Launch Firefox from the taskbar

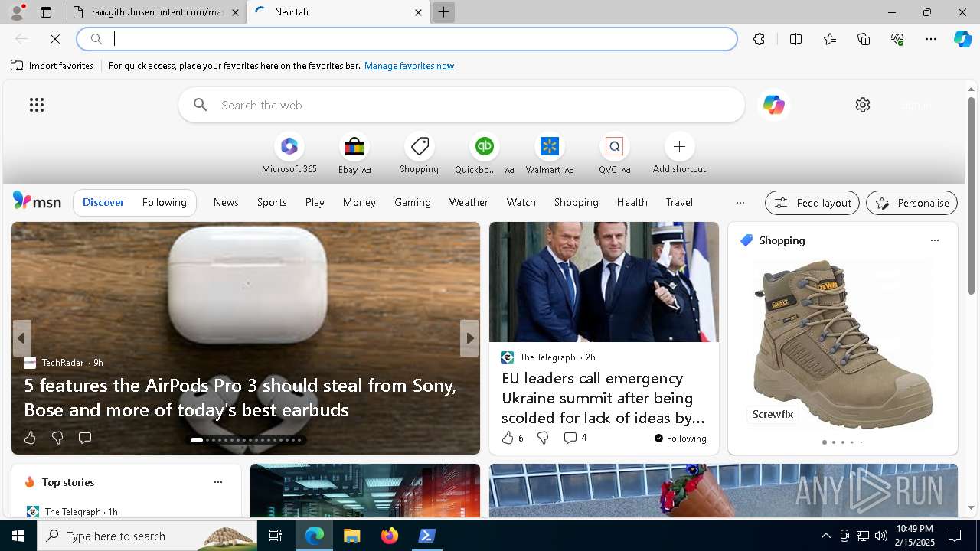pos(390,536)
